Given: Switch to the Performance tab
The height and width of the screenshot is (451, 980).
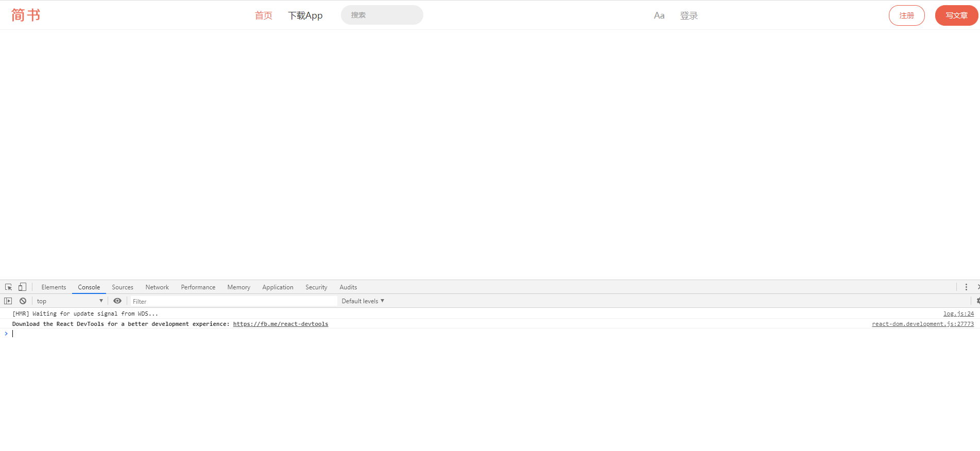Looking at the screenshot, I should [198, 287].
